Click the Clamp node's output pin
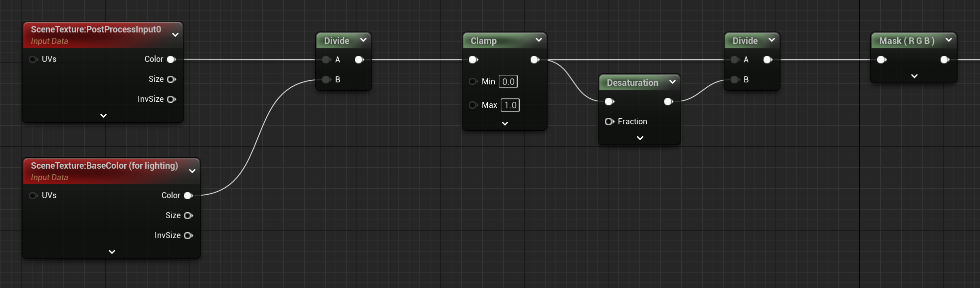980x288 pixels. pyautogui.click(x=535, y=60)
